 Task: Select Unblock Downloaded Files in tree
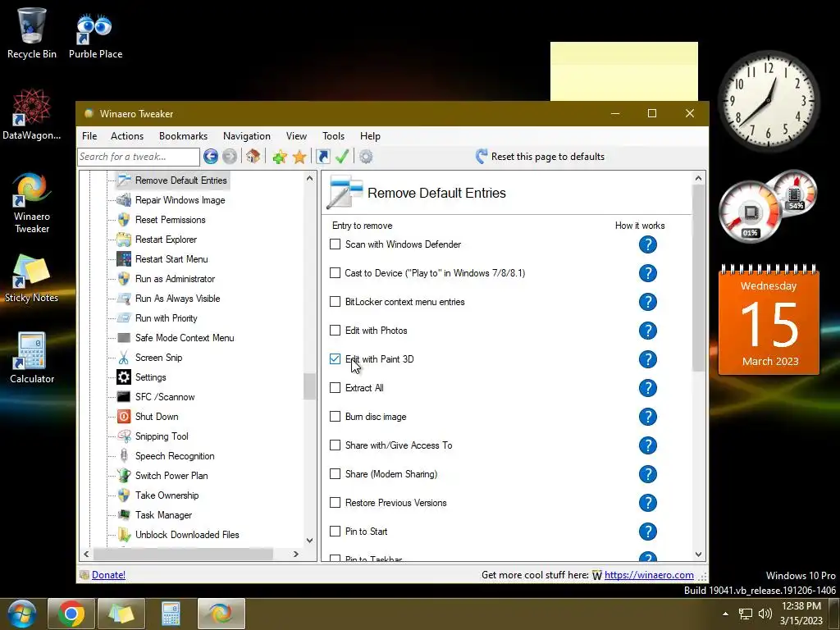[x=187, y=535]
